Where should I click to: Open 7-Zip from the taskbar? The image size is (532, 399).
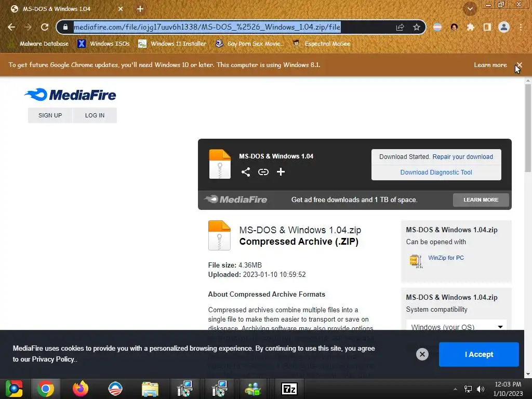tap(289, 389)
